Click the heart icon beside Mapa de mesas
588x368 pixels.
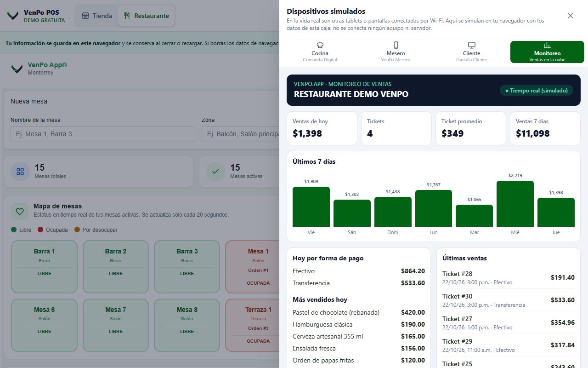coord(19,212)
